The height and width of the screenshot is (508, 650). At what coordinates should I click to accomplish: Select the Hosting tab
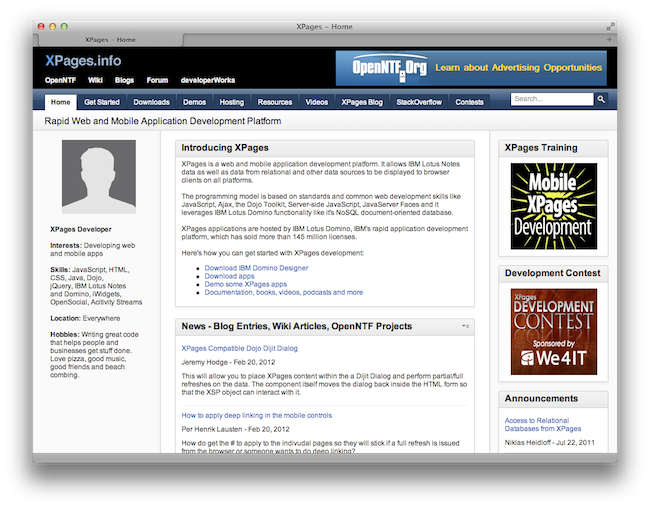point(232,102)
